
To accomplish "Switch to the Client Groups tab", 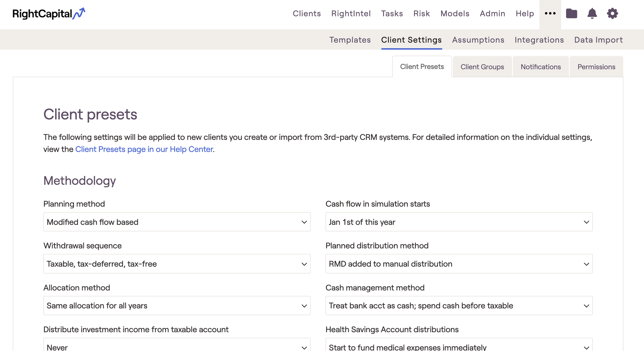I will point(482,67).
